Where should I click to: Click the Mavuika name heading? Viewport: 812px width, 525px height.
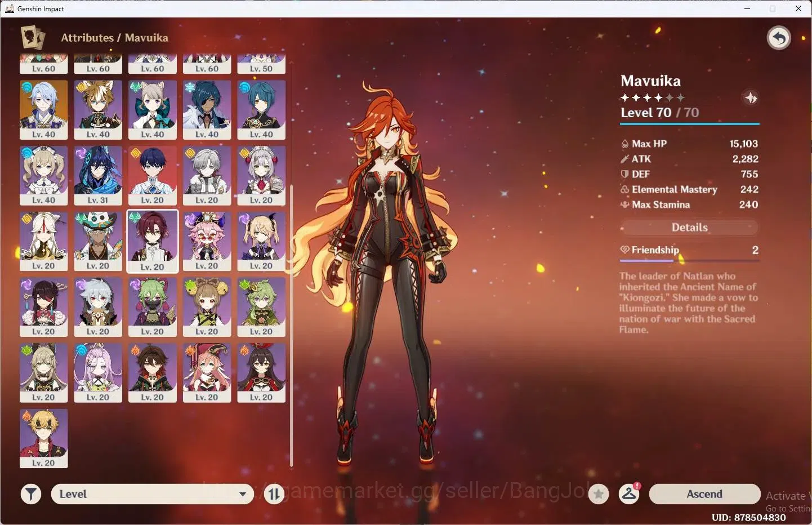[x=650, y=81]
